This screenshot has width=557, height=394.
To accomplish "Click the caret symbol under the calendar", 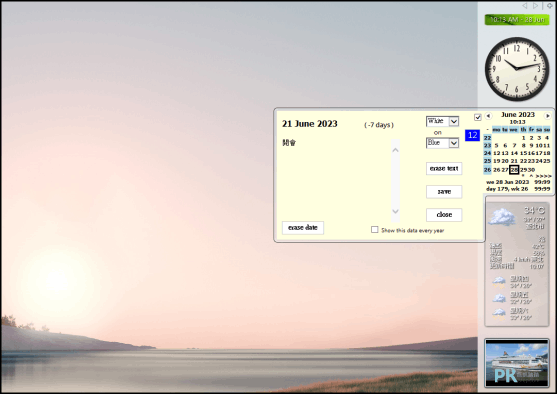I will click(531, 176).
